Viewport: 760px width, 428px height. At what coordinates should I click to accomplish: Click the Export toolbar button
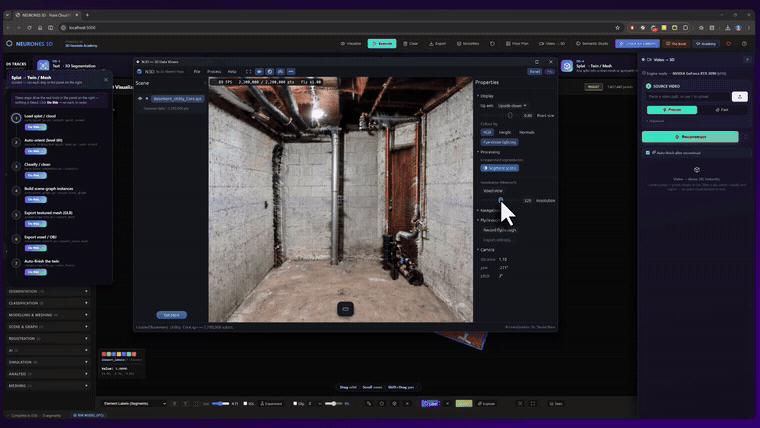(x=437, y=44)
